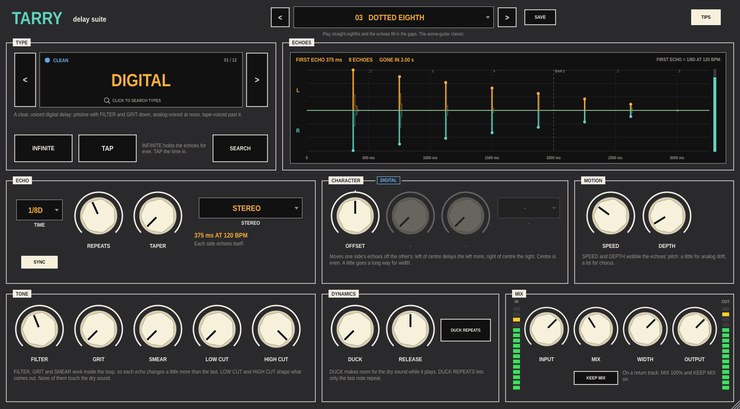Click the DIGITAL character tag
Viewport: 740px width, 409px height.
[388, 180]
